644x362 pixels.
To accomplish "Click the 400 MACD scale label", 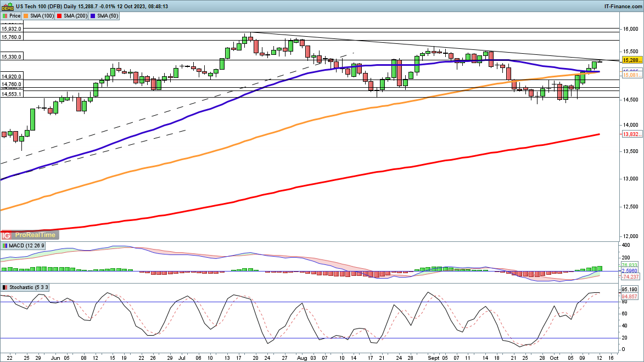I will [x=626, y=245].
